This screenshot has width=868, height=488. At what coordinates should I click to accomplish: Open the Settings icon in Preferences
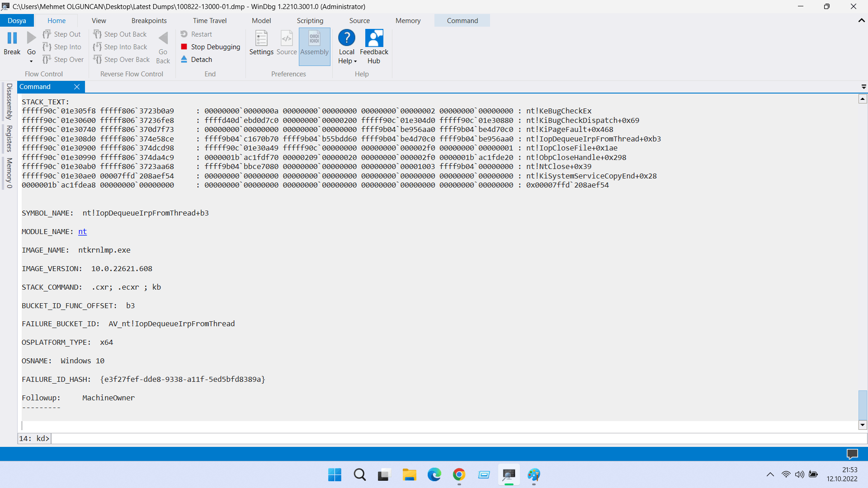pyautogui.click(x=261, y=39)
